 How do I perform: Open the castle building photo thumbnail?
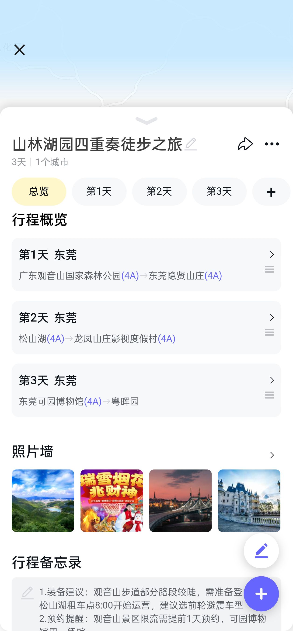tap(249, 500)
